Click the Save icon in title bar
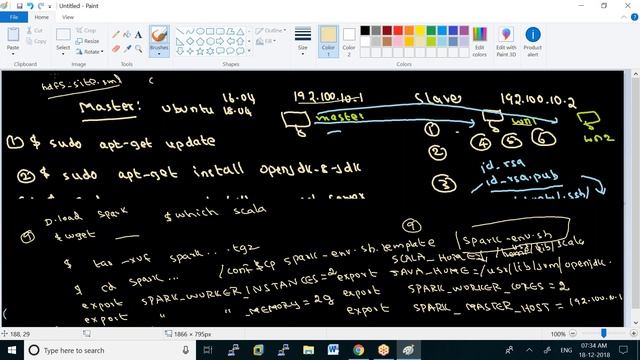 click(x=19, y=6)
